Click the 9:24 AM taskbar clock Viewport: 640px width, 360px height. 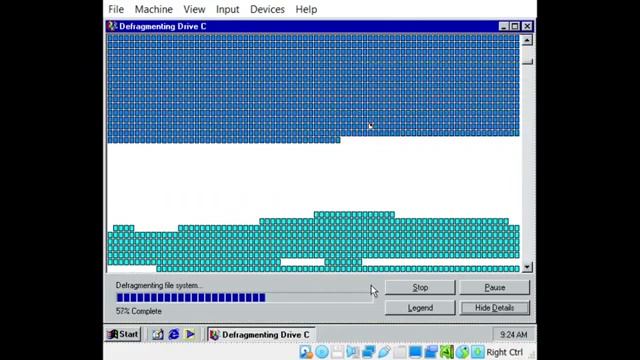[513, 335]
